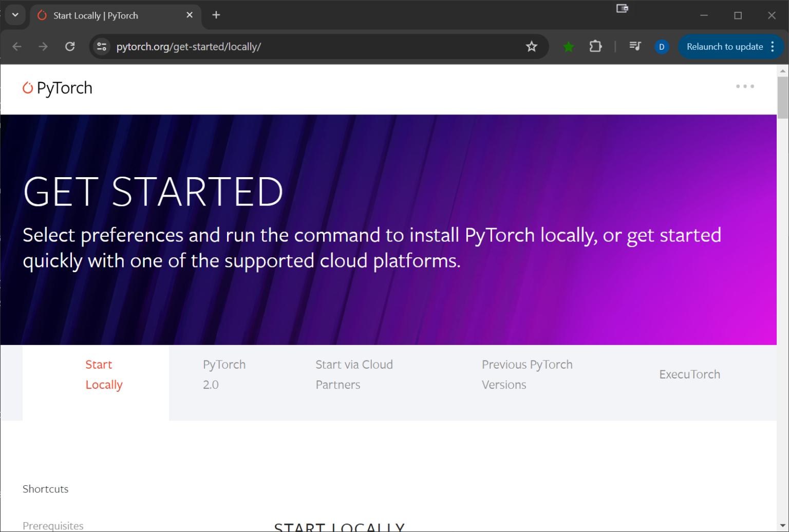Open the media controls icon

coord(635,47)
